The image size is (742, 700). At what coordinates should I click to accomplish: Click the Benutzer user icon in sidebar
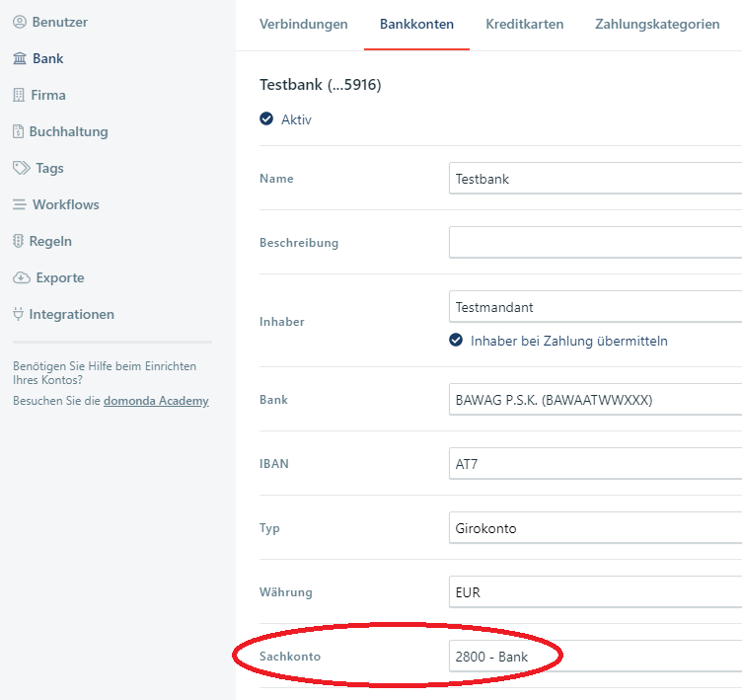20,22
